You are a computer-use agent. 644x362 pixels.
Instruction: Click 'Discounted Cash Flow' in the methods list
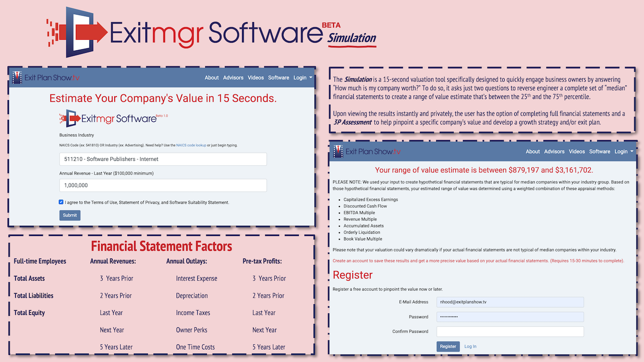click(365, 206)
